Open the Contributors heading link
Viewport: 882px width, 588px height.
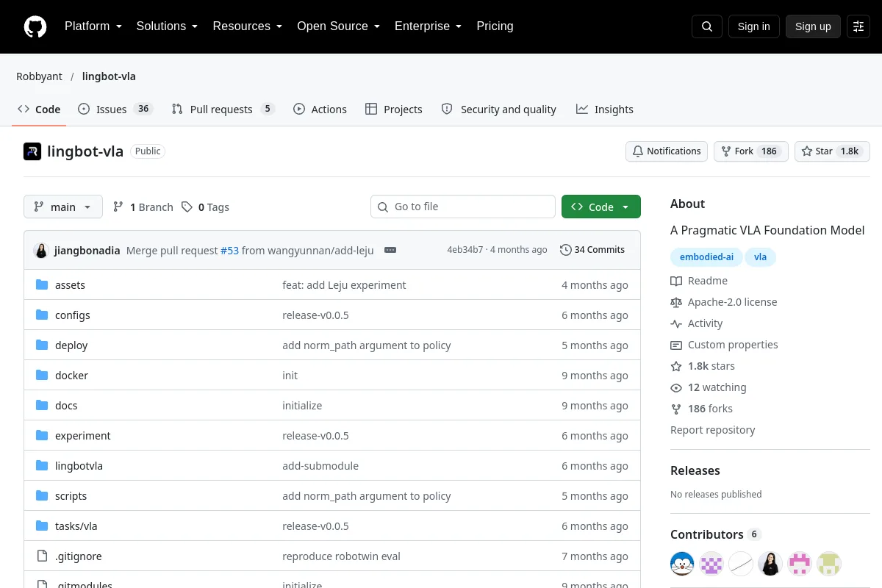pos(716,534)
